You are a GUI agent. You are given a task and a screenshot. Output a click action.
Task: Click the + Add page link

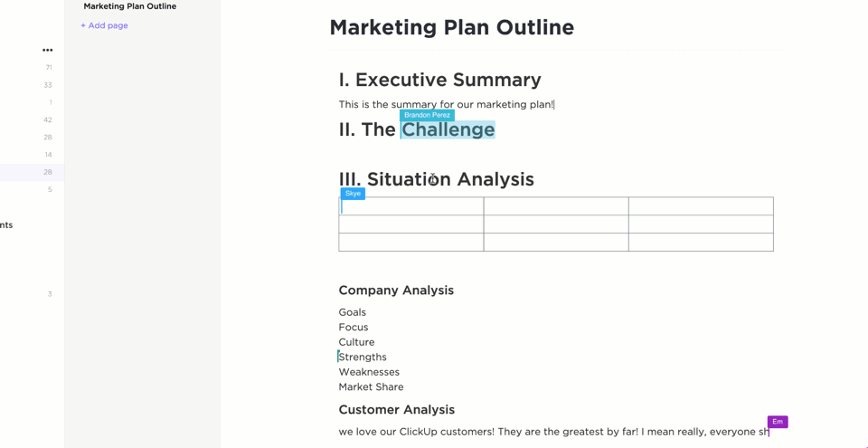pyautogui.click(x=104, y=25)
